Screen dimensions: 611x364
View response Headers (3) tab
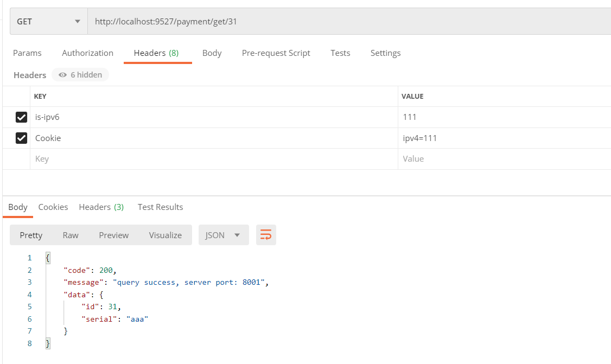101,207
